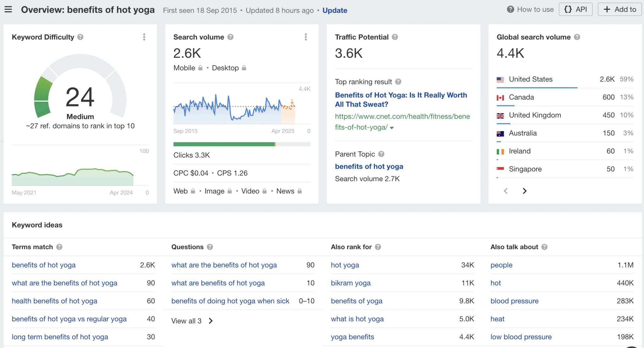Open the API access panel
644x348 pixels.
pyautogui.click(x=575, y=9)
